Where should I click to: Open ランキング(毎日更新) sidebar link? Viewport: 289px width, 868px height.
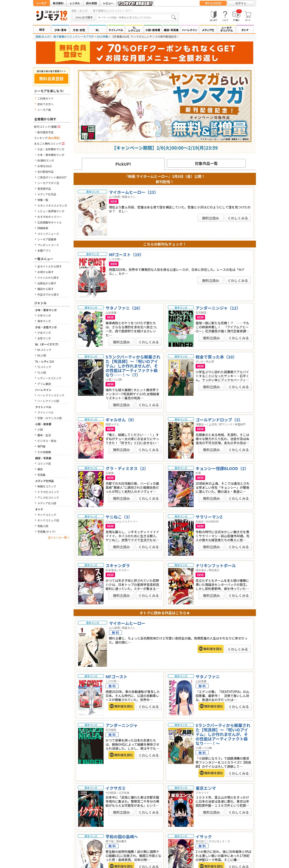click(x=47, y=138)
